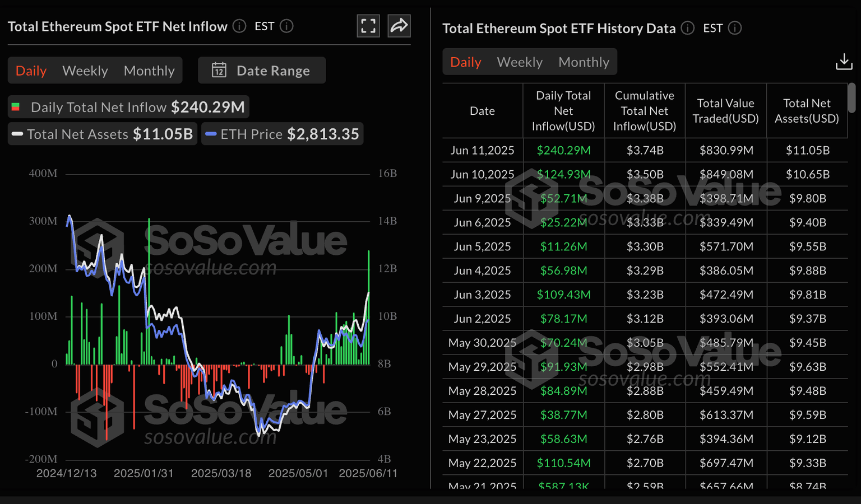The width and height of the screenshot is (861, 504).
Task: Download history data using download icon
Action: point(844,62)
